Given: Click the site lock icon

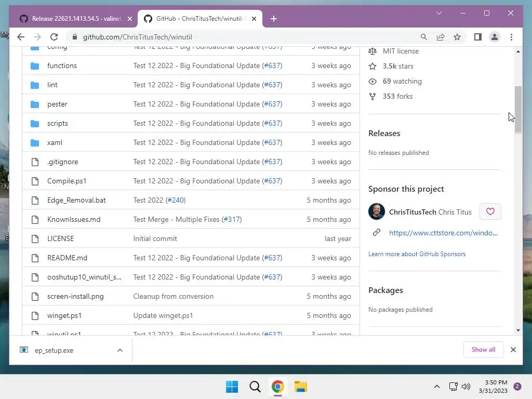Looking at the screenshot, I should point(75,37).
